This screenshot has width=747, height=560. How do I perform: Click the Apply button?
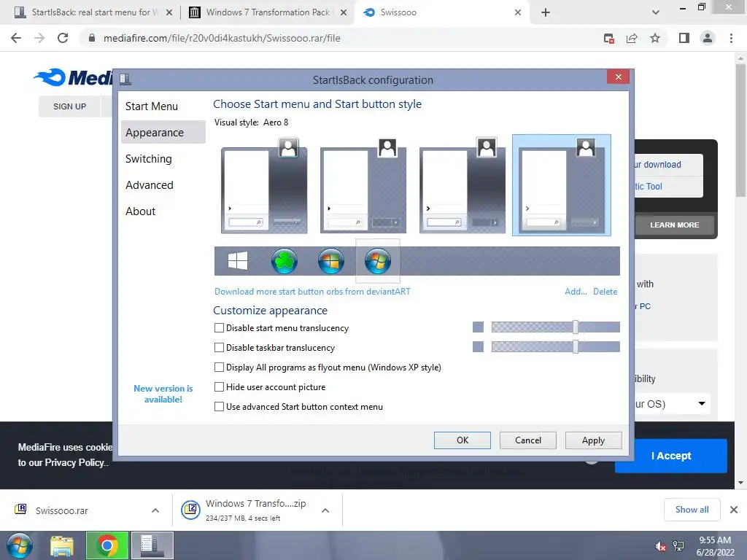[594, 440]
